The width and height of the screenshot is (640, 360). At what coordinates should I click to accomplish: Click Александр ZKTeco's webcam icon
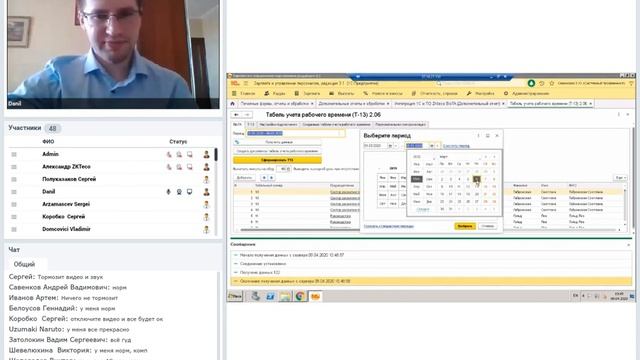coord(179,167)
